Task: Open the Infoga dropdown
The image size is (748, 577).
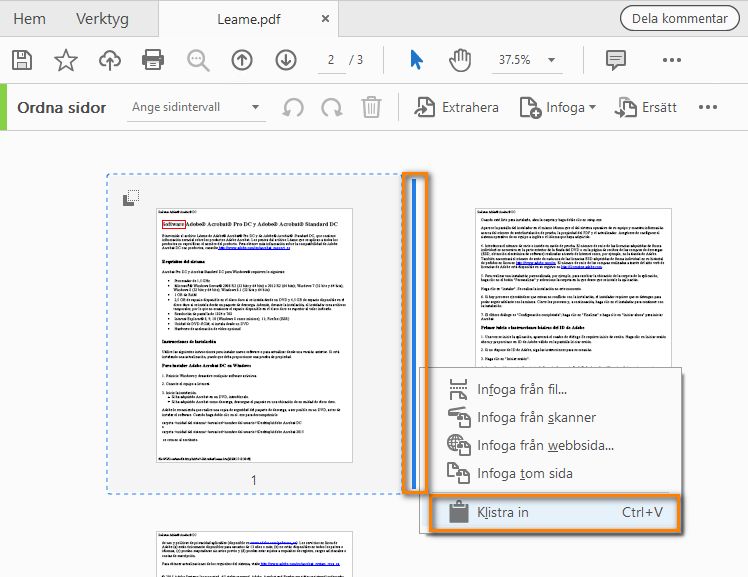Action: tap(558, 107)
